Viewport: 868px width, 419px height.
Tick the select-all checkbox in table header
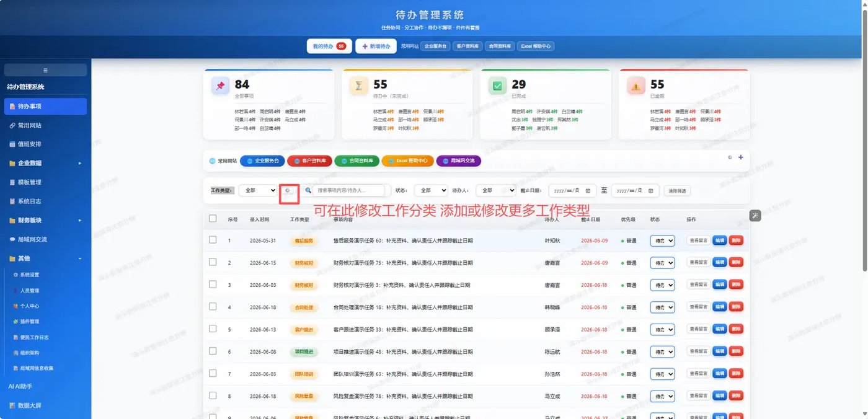pos(213,218)
